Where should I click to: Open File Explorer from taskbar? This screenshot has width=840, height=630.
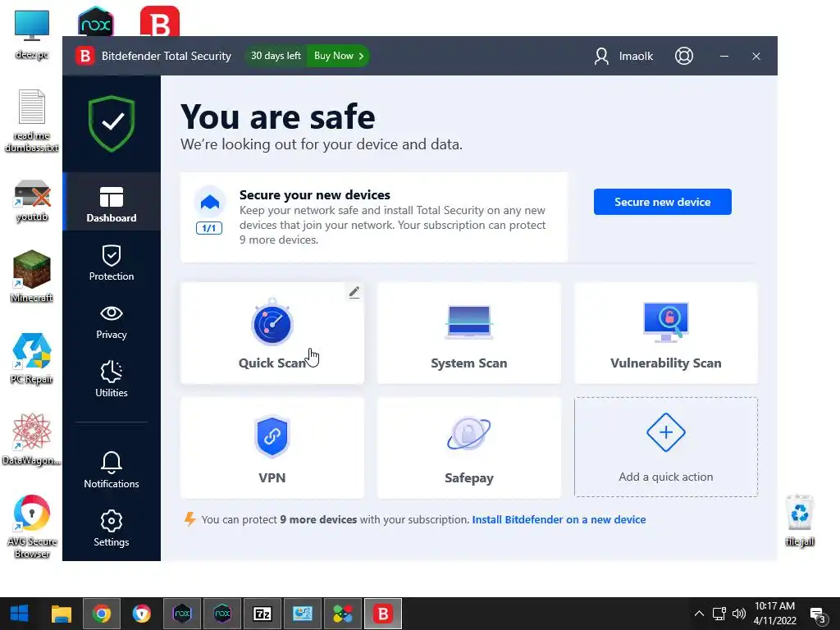pos(61,614)
